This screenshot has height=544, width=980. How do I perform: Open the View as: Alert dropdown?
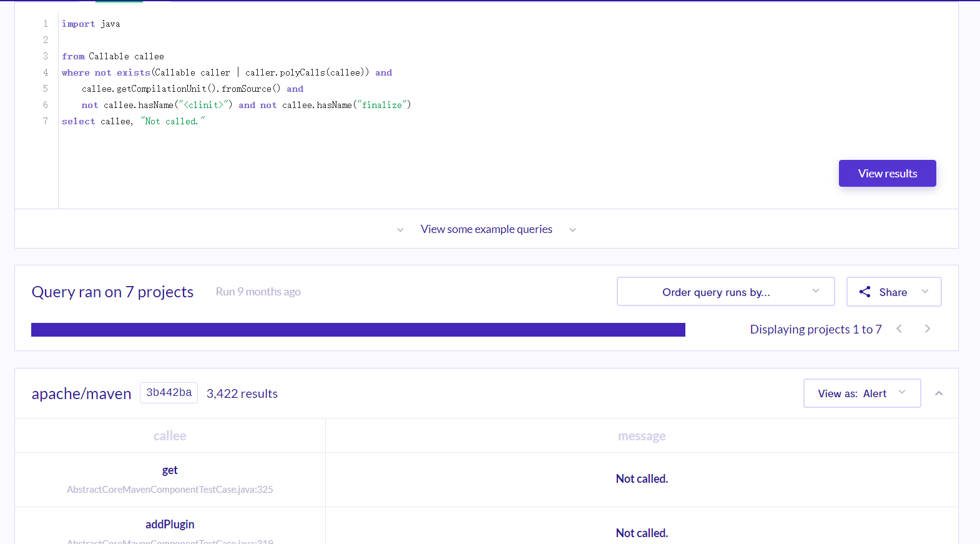[x=861, y=393]
